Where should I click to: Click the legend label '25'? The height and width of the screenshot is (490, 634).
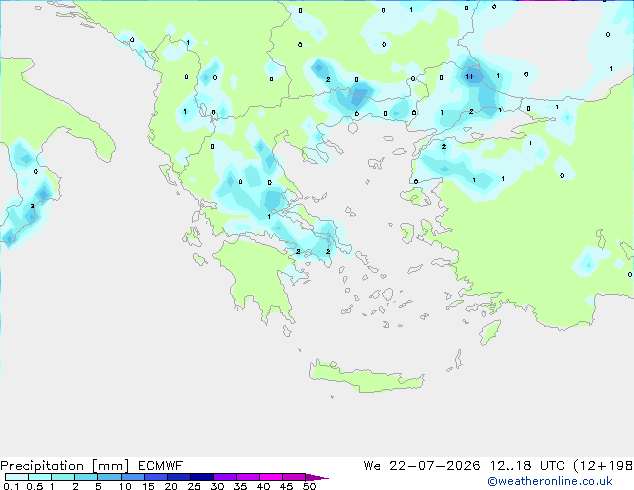point(194,486)
